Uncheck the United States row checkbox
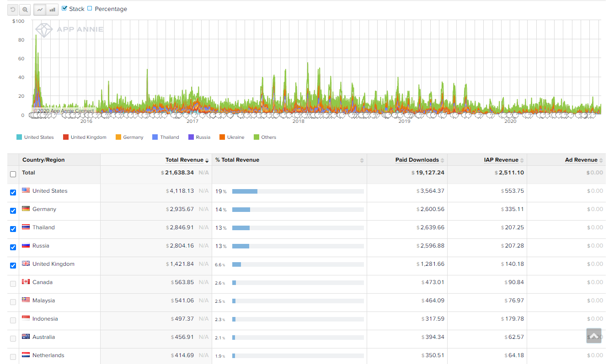This screenshot has height=364, width=609. click(13, 192)
